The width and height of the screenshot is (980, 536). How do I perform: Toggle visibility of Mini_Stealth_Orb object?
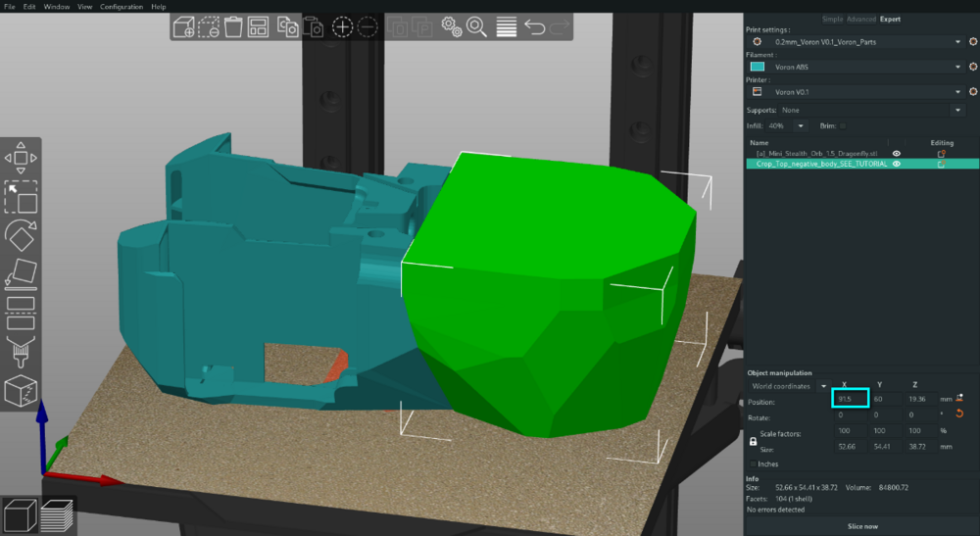pyautogui.click(x=897, y=153)
